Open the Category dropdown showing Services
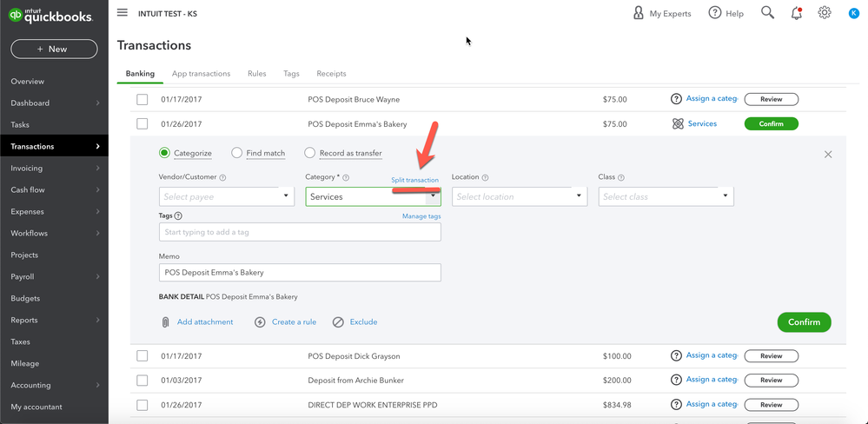This screenshot has width=868, height=424. [x=373, y=196]
